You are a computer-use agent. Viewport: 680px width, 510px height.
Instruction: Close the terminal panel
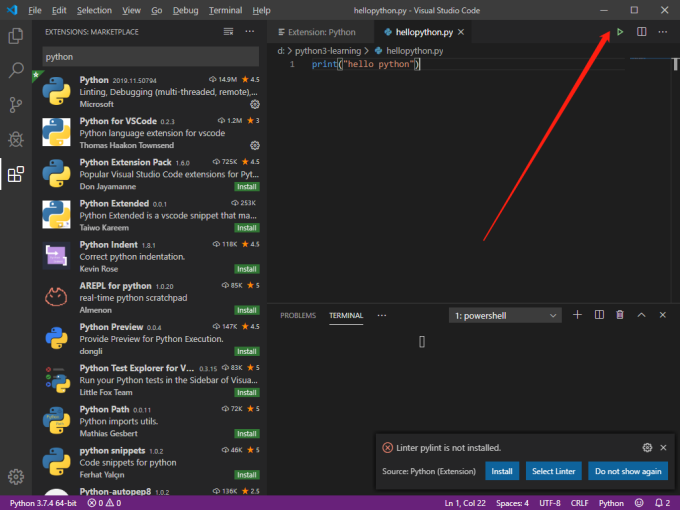[x=663, y=315]
